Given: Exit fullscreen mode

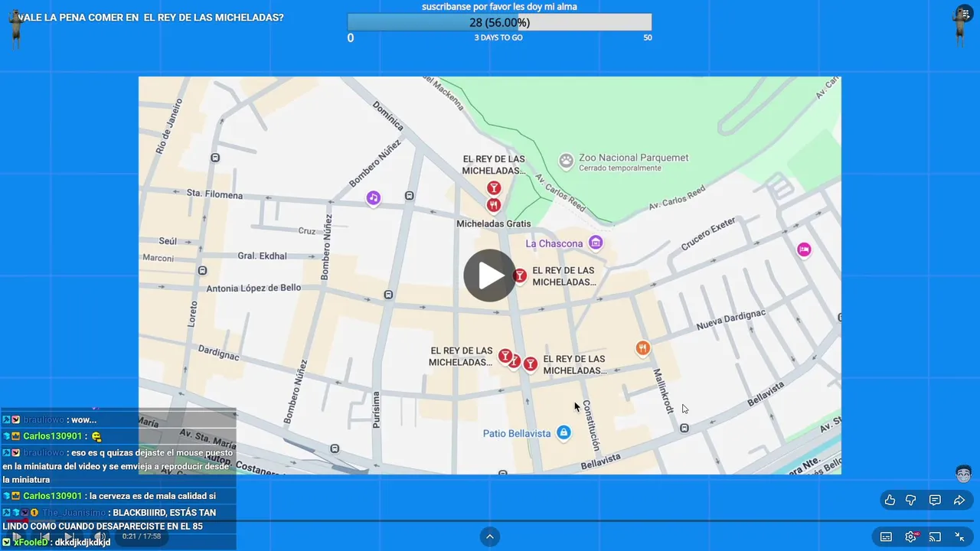Looking at the screenshot, I should pyautogui.click(x=959, y=537).
